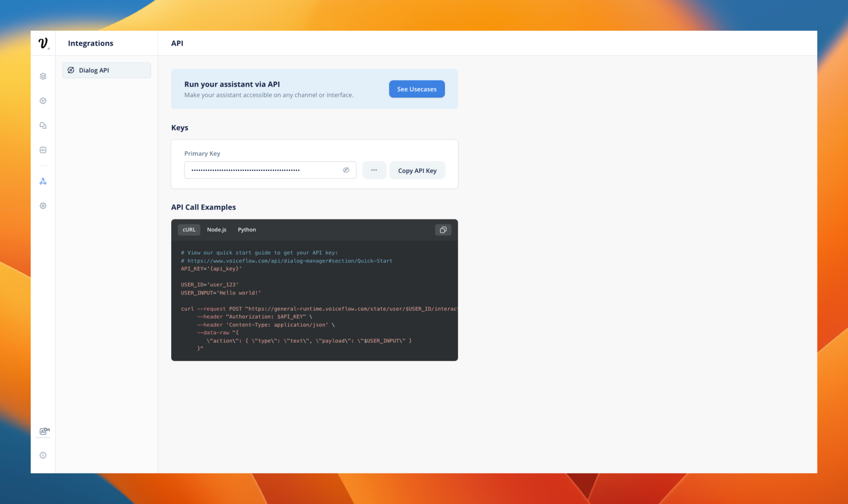Click the Primary Key input field

point(270,170)
